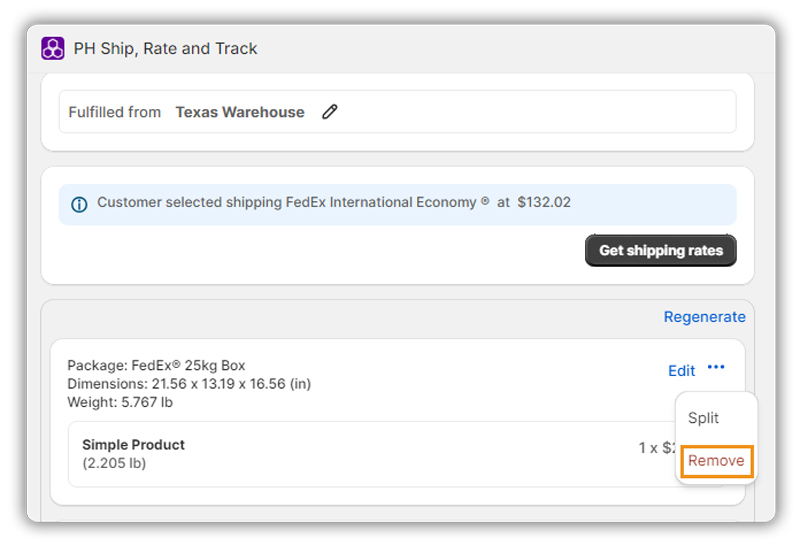Edit fulfillment location with the pencil icon
The width and height of the screenshot is (800, 545).
pyautogui.click(x=330, y=112)
